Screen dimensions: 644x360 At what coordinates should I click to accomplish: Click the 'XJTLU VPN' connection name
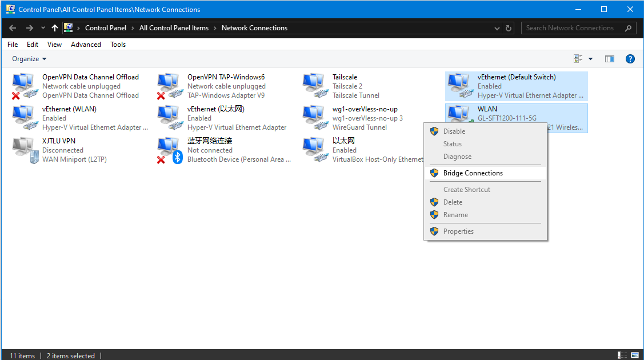tap(59, 141)
